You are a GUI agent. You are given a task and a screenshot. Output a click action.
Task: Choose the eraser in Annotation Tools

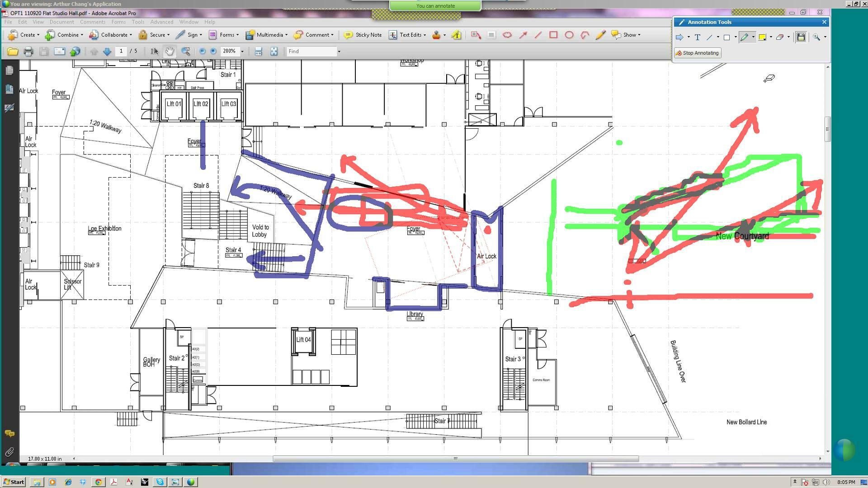780,37
